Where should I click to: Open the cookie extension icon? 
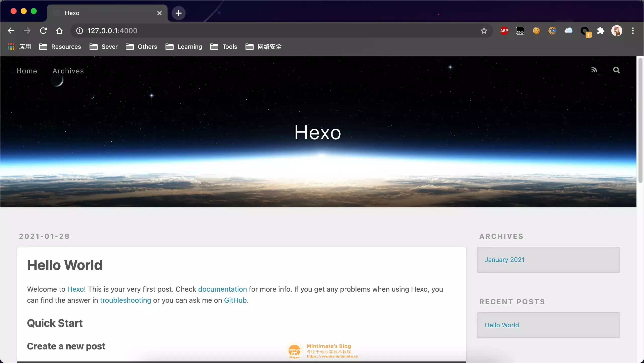536,31
